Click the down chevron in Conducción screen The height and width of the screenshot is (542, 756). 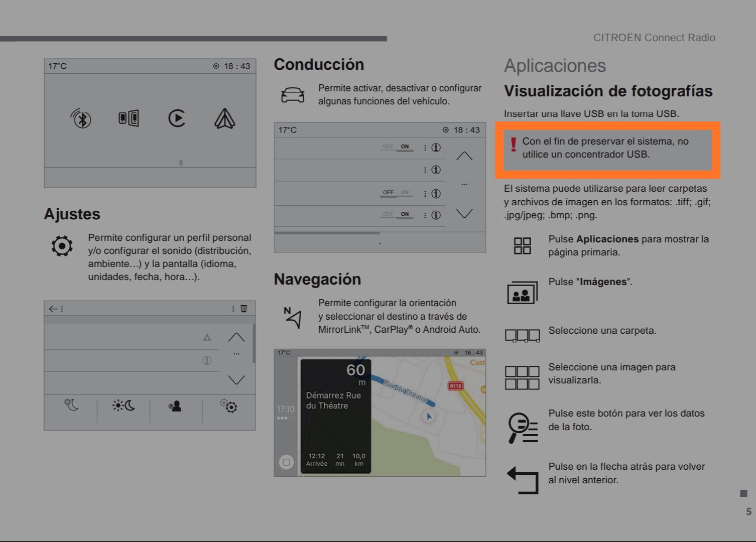tap(464, 214)
